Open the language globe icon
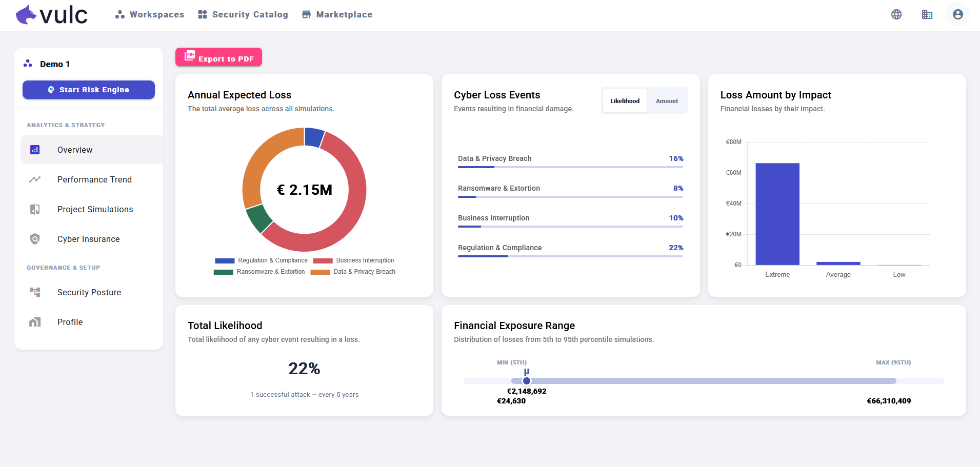The image size is (980, 467). point(896,15)
